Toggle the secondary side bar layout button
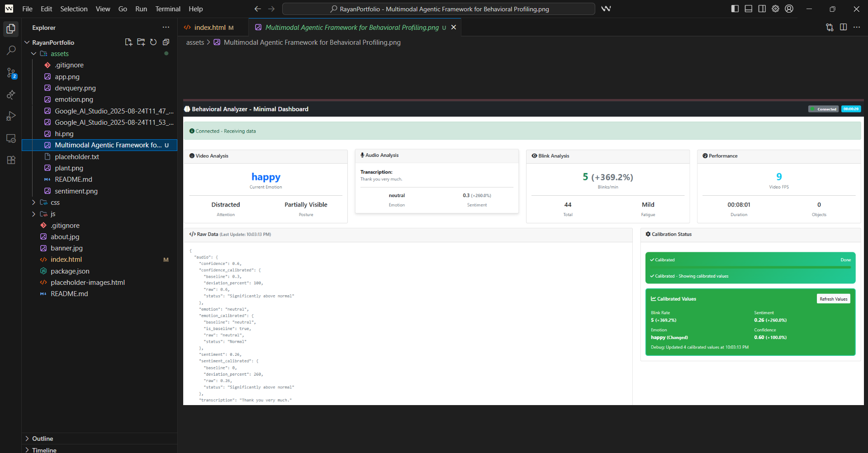This screenshot has width=868, height=453. click(762, 9)
